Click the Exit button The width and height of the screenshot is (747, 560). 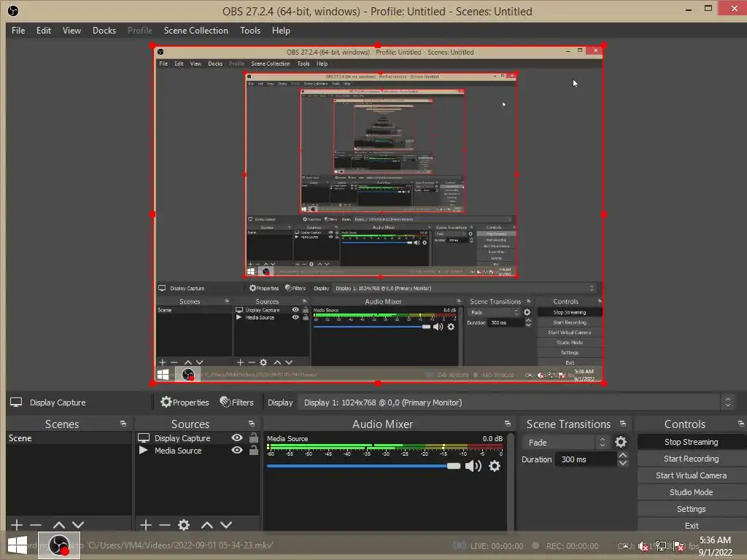pyautogui.click(x=692, y=526)
